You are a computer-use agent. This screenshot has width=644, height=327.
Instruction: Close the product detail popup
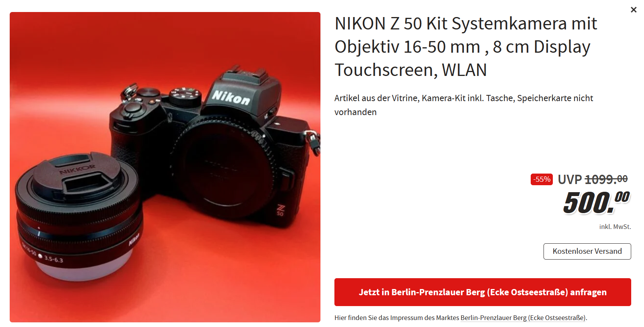(x=634, y=10)
